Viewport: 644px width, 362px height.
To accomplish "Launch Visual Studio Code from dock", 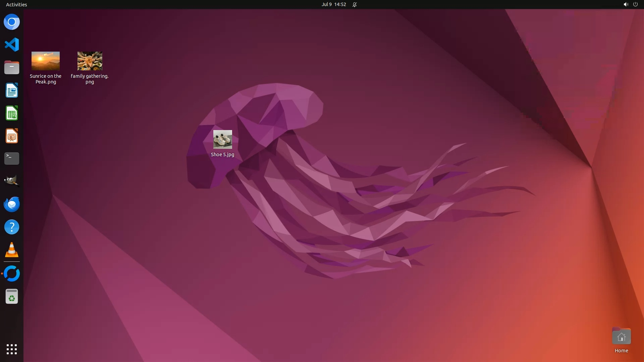I will [12, 45].
